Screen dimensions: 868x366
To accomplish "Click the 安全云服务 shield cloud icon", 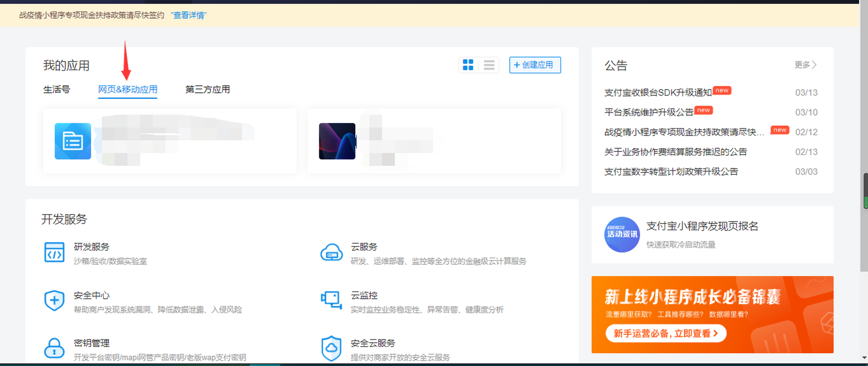I will (x=331, y=348).
